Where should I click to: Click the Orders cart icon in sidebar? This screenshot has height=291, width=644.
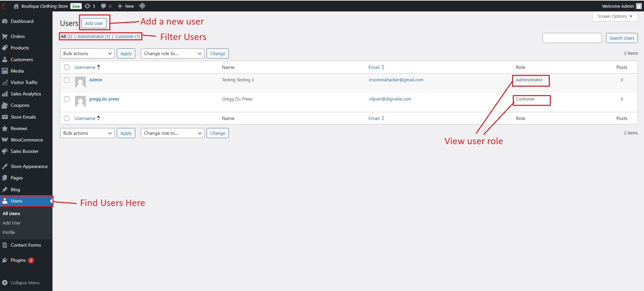[5, 36]
